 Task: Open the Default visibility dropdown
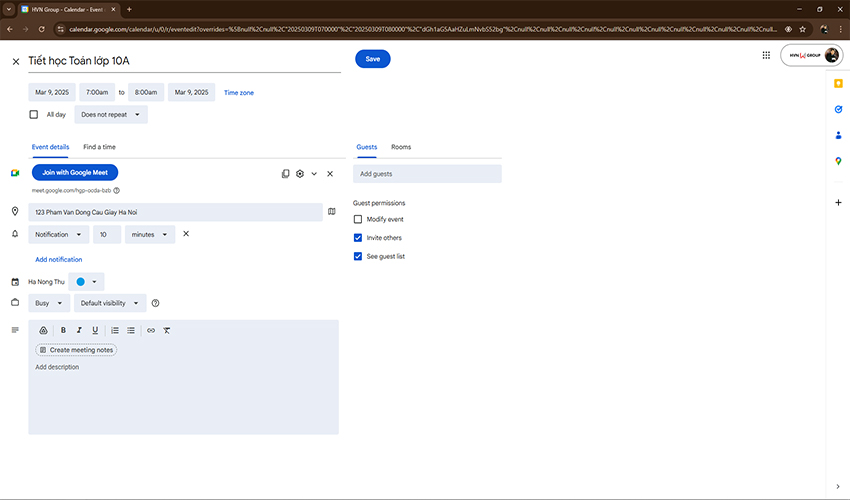110,303
